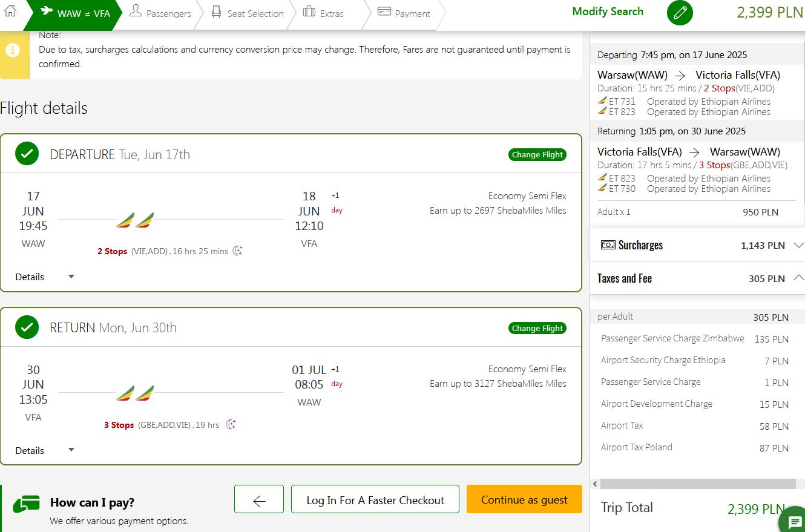The image size is (805, 532).
Task: Click the return flight green checkmark
Action: [27, 327]
